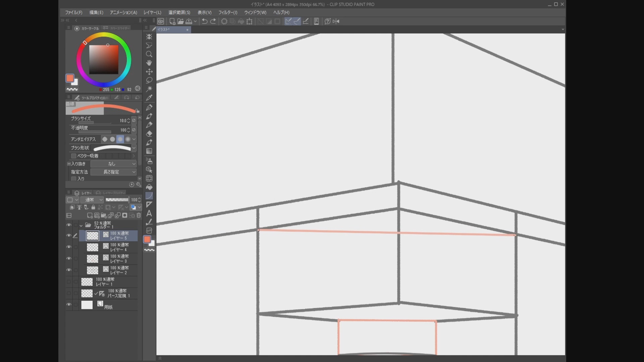Click the Redo arrow in the toolbar
The height and width of the screenshot is (362, 644).
tap(213, 21)
